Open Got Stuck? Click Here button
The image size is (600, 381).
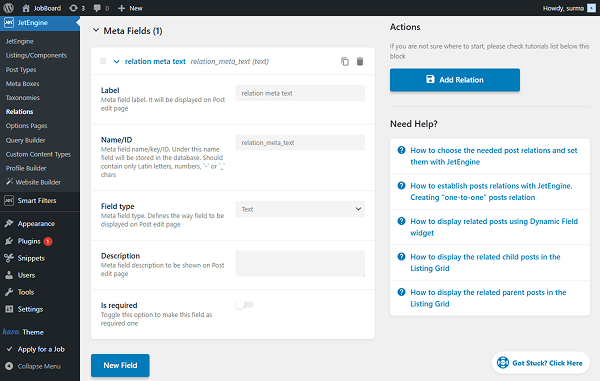pos(541,363)
